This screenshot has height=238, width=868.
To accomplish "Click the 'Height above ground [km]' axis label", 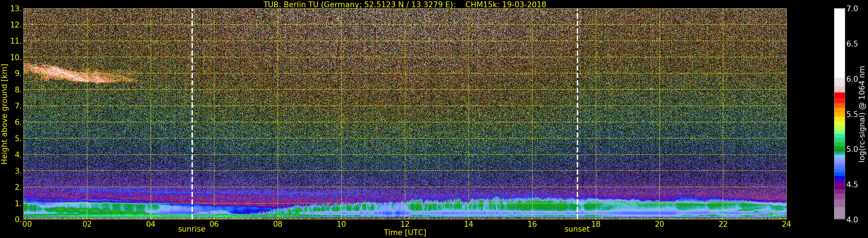I will [4, 114].
